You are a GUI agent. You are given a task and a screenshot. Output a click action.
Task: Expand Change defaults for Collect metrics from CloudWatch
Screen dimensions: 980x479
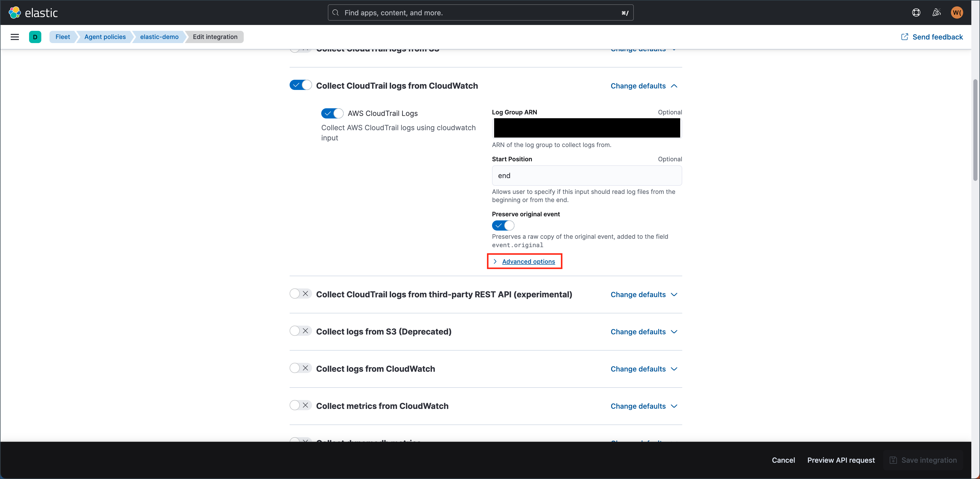644,406
